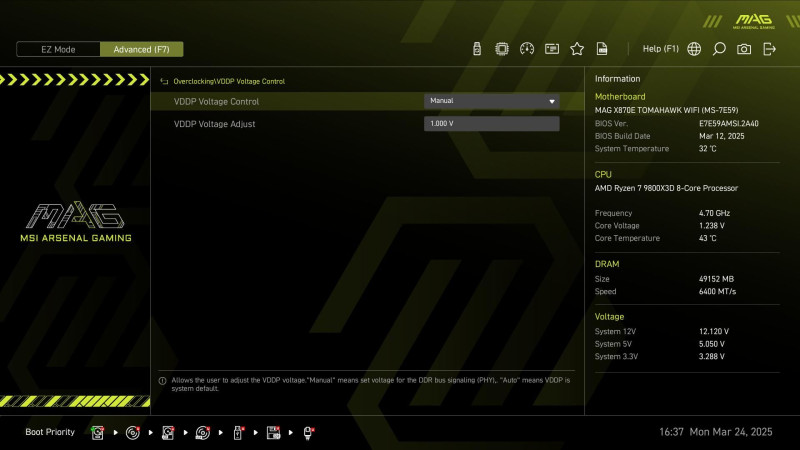800x450 pixels.
Task: Open VDDP Voltage Control Manual dropdown
Action: coord(491,101)
